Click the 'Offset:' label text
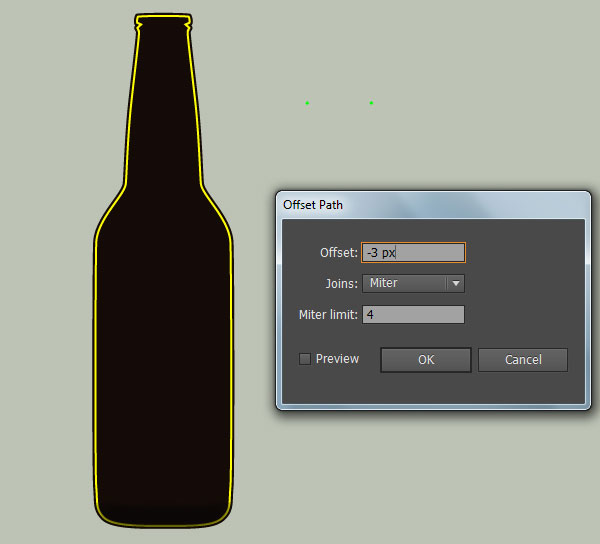This screenshot has width=600, height=544. [x=339, y=252]
